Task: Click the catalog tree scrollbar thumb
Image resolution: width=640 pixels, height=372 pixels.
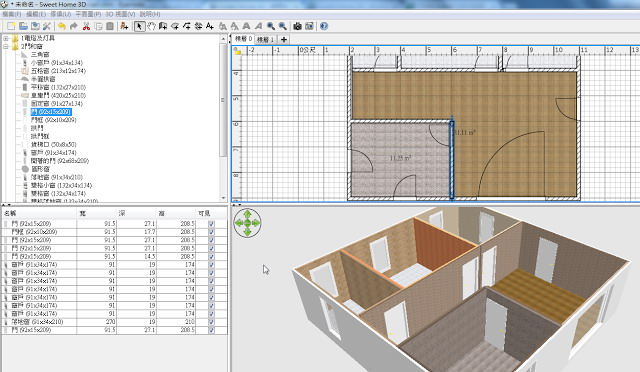Action: pyautogui.click(x=223, y=99)
